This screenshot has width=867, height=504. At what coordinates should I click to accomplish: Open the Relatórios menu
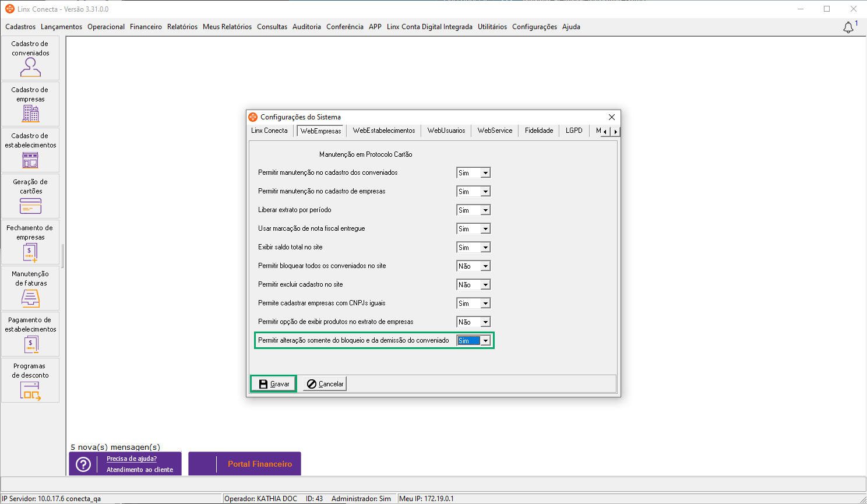point(182,27)
